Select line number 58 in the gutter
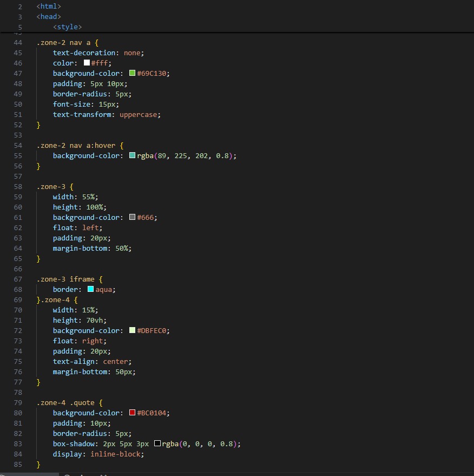The width and height of the screenshot is (474, 476). point(18,187)
